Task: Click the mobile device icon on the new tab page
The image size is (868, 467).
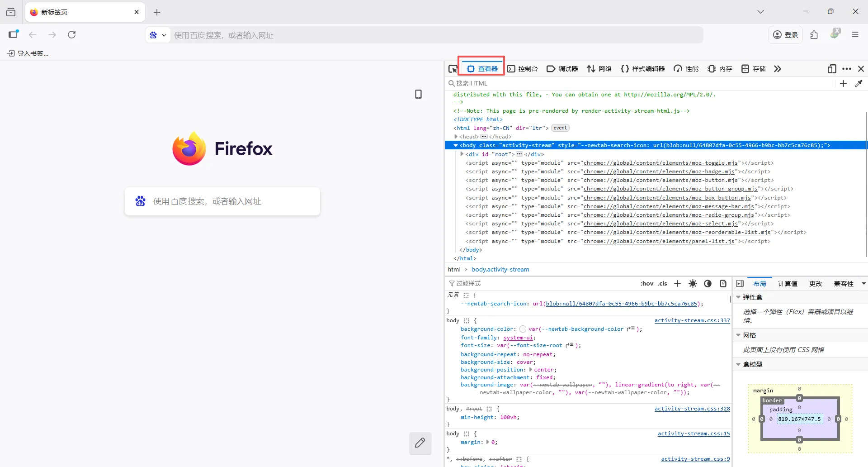Action: (x=419, y=94)
